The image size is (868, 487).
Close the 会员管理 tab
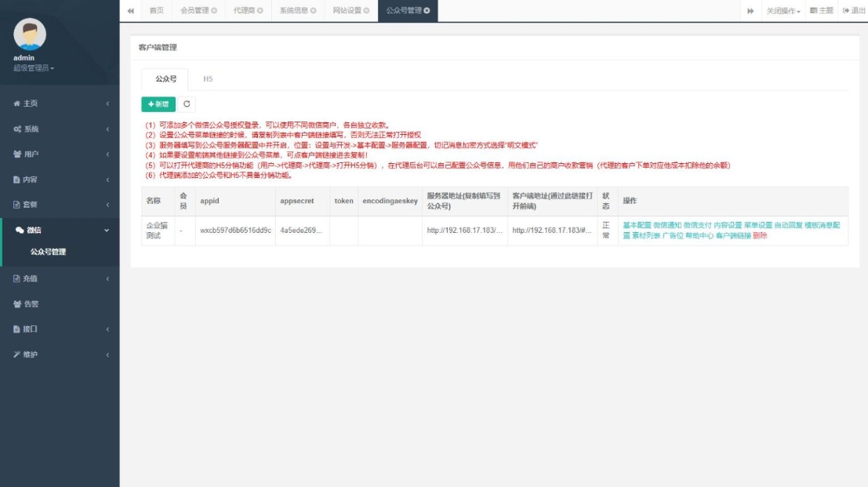coord(214,10)
